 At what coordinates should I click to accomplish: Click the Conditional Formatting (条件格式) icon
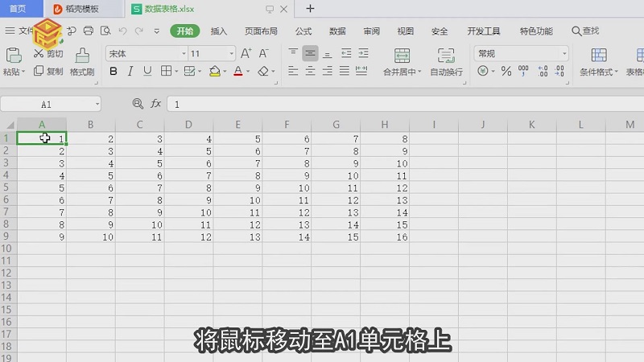pos(599,55)
